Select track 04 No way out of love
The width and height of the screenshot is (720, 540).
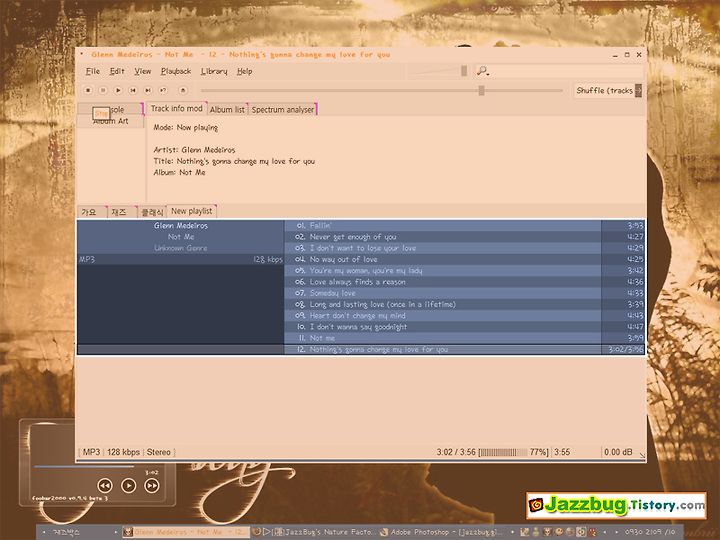click(464, 259)
